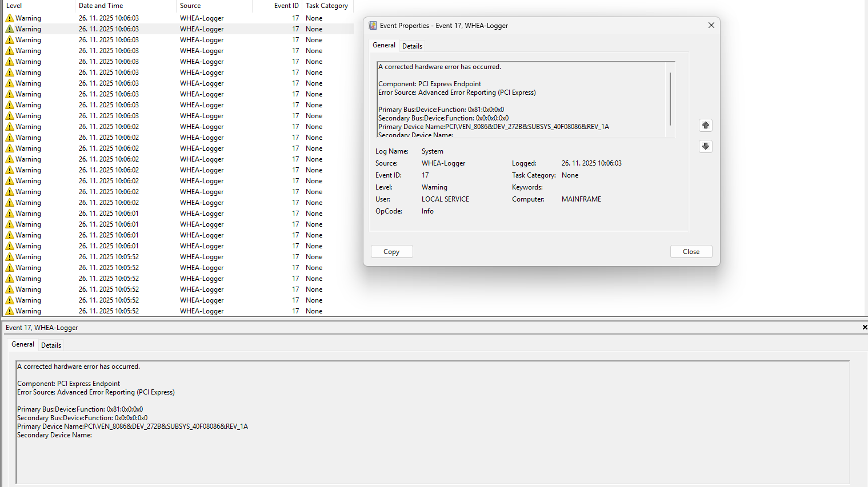Click the warning icon on the bottom visible row
The height and width of the screenshot is (487, 868).
pos(10,311)
